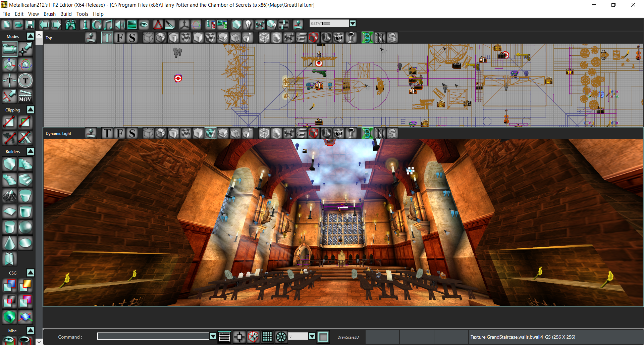644x345 pixels.
Task: Select the Camera Movement mode tool
Action: point(9,49)
